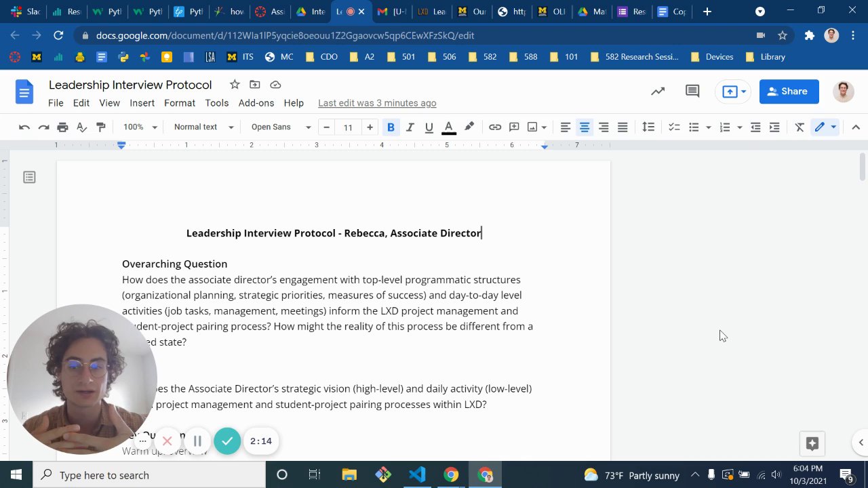Open the document outline panel
The width and height of the screenshot is (868, 488).
point(29,178)
